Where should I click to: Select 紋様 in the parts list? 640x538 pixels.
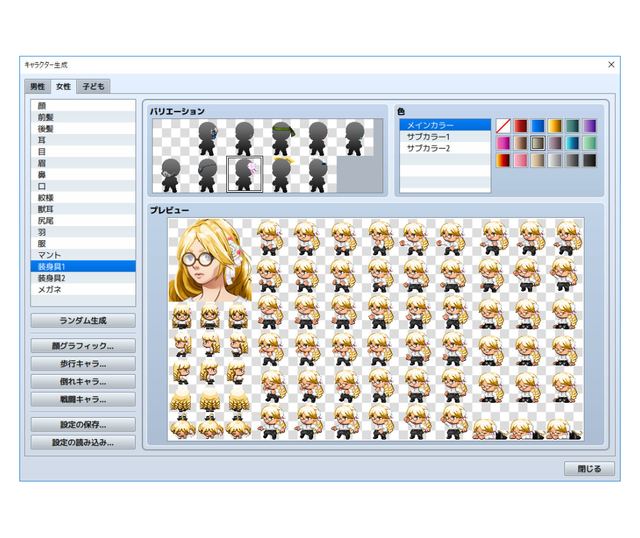click(x=83, y=198)
